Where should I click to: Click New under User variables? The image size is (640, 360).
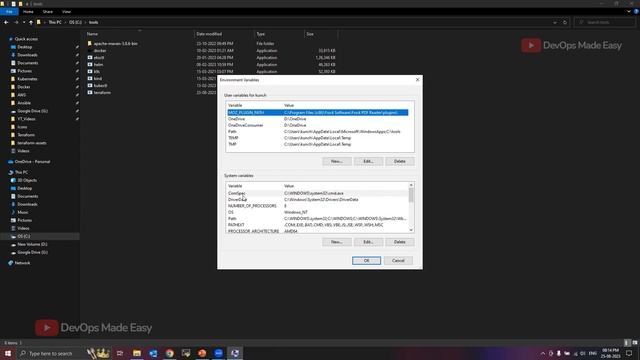337,161
